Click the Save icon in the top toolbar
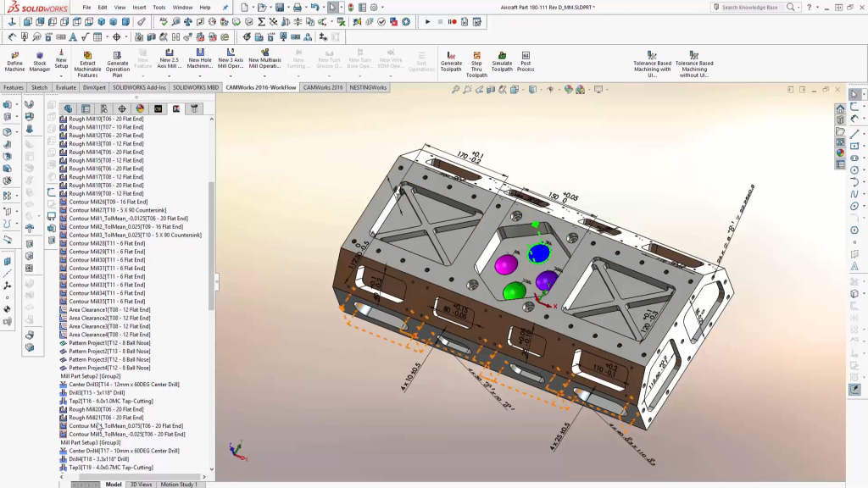This screenshot has height=488, width=868. point(280,7)
